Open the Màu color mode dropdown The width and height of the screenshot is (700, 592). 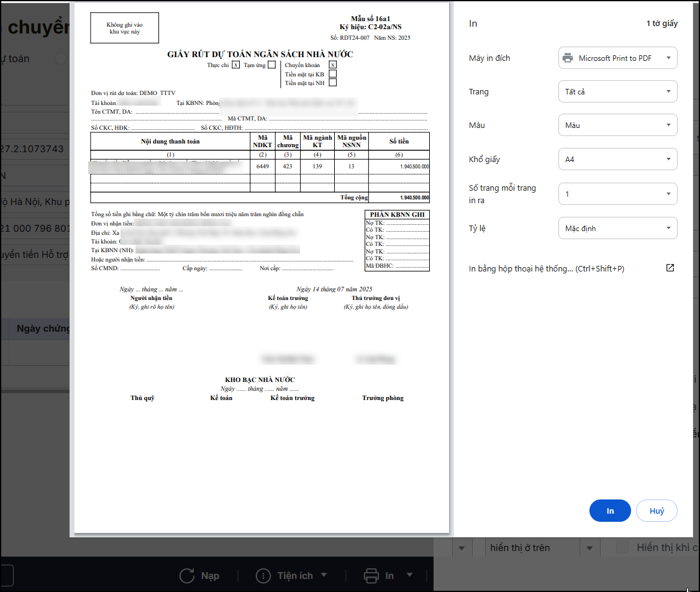[x=617, y=125]
